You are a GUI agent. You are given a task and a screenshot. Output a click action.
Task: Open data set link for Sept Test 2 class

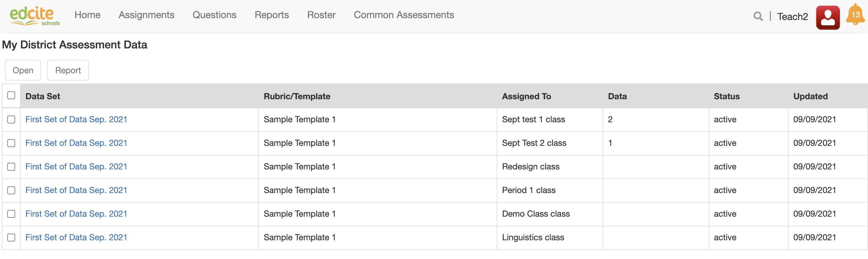(x=76, y=143)
